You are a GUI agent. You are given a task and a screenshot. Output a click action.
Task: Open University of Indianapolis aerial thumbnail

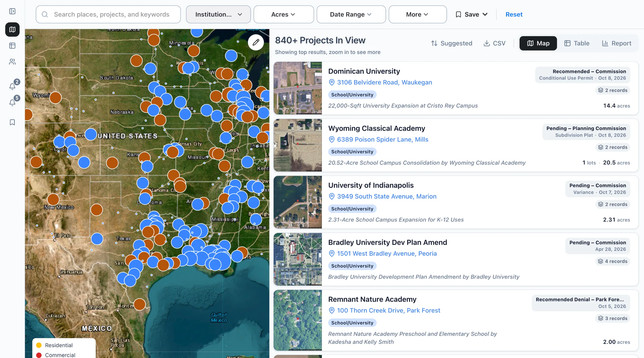click(x=298, y=202)
